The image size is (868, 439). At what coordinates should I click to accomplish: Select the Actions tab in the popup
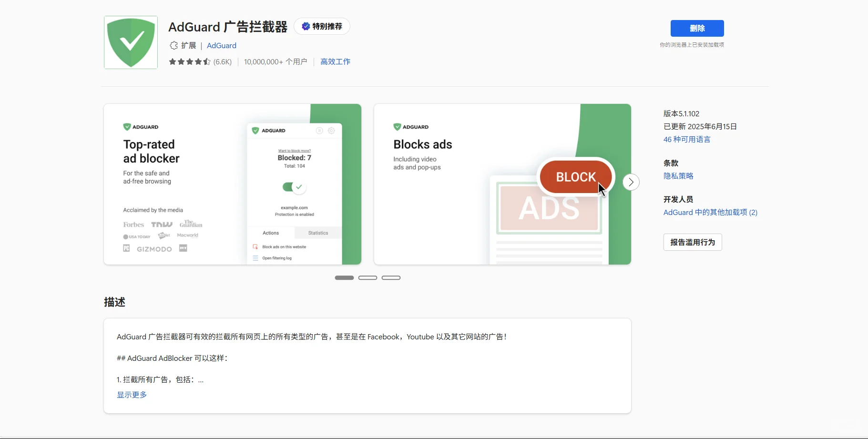pyautogui.click(x=271, y=233)
